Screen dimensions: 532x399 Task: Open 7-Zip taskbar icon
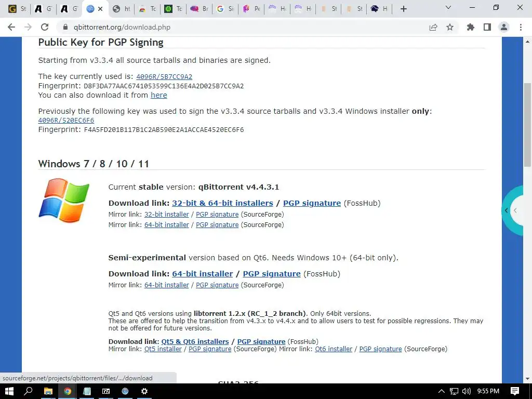pos(106,391)
